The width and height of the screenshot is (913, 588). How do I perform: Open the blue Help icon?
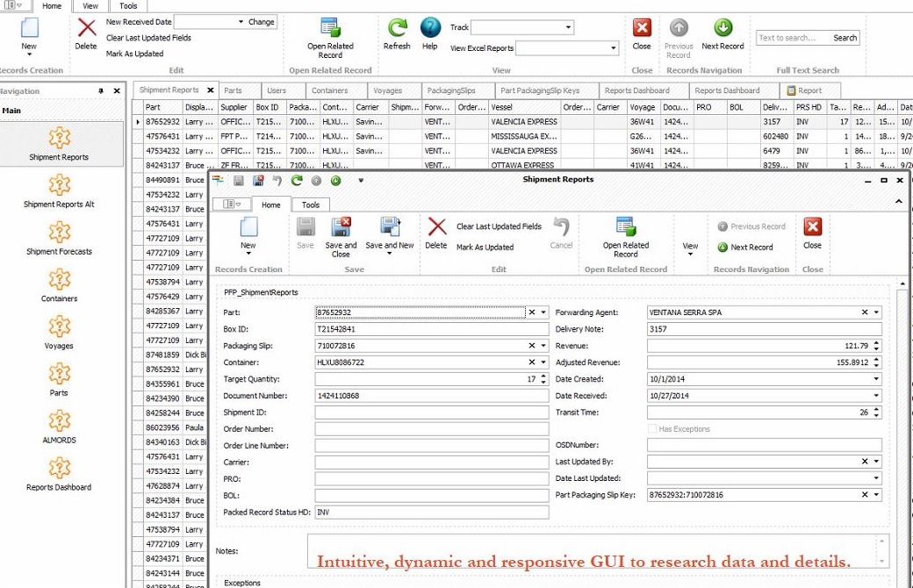coord(430,28)
